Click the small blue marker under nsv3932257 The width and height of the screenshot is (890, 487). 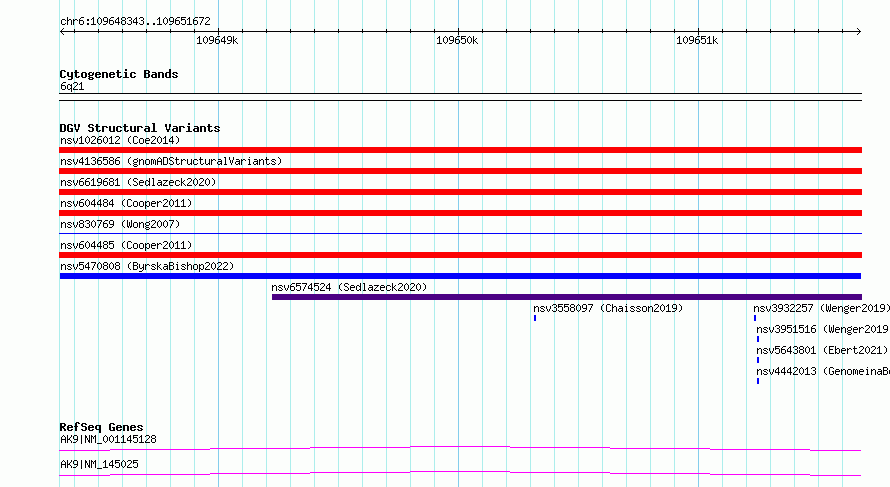(x=755, y=318)
